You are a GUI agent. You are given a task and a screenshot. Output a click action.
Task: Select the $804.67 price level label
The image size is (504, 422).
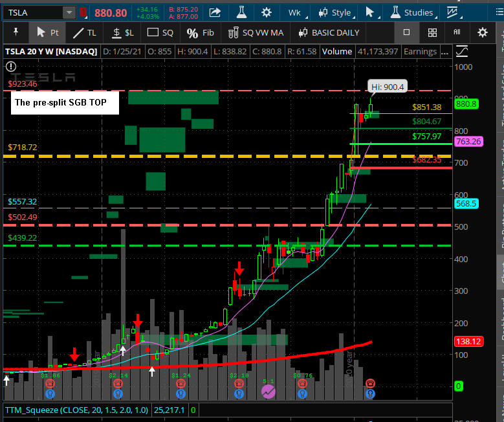click(x=426, y=121)
